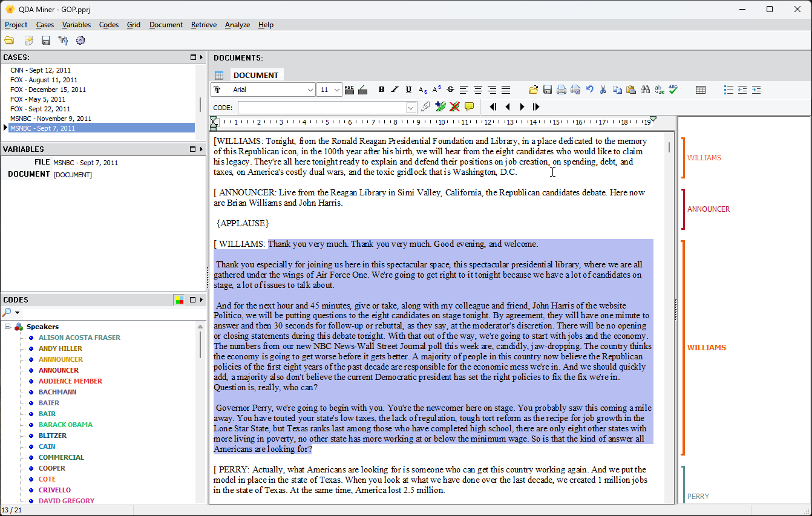812x516 pixels.
Task: Open the CASES panel arrow menu
Action: point(201,57)
